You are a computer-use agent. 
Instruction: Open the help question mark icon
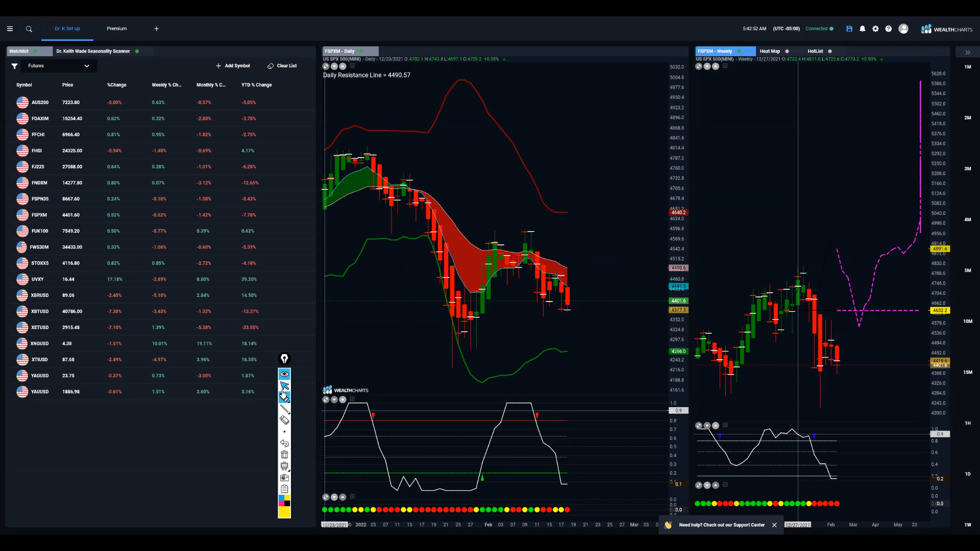point(889,29)
